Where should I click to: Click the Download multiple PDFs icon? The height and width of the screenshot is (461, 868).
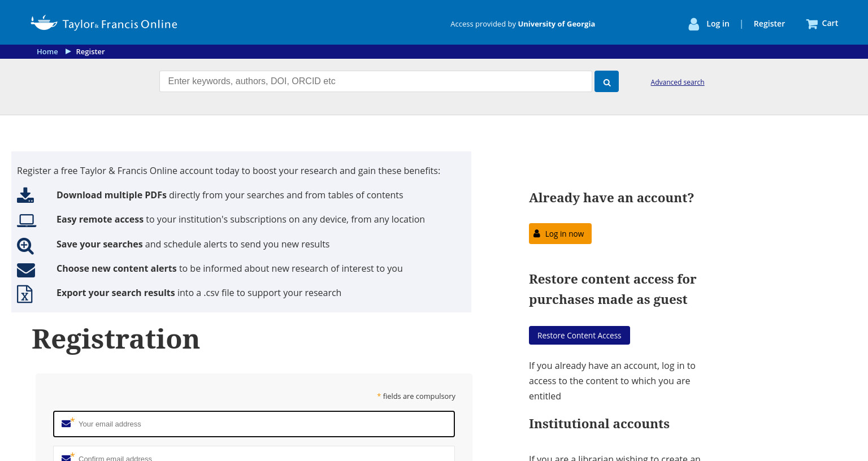25,195
